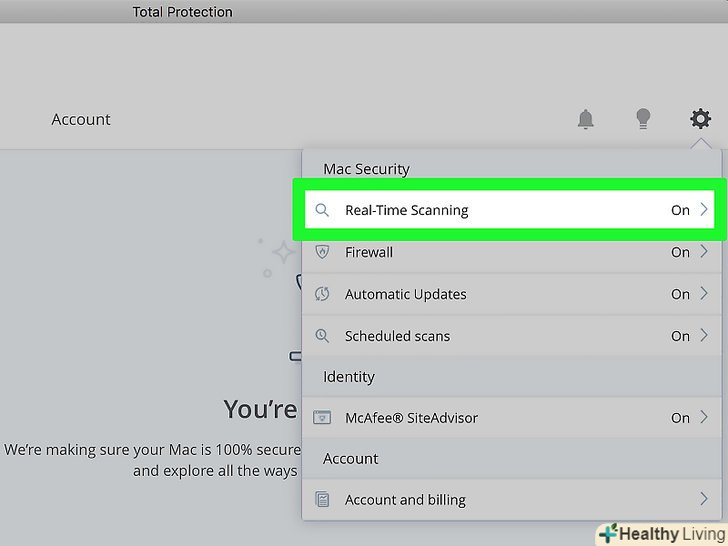Viewport: 728px width, 546px height.
Task: Open the Account tab
Action: [81, 119]
